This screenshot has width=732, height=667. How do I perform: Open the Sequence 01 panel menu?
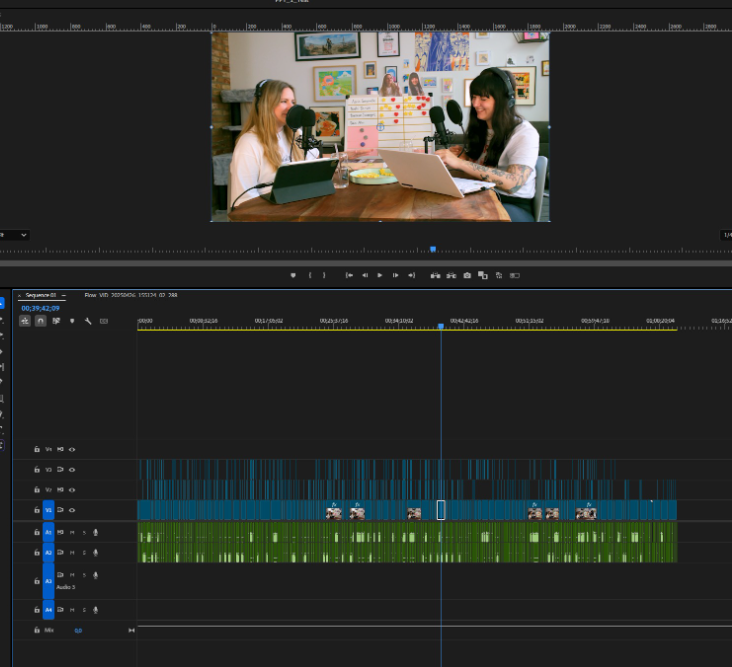[63, 296]
